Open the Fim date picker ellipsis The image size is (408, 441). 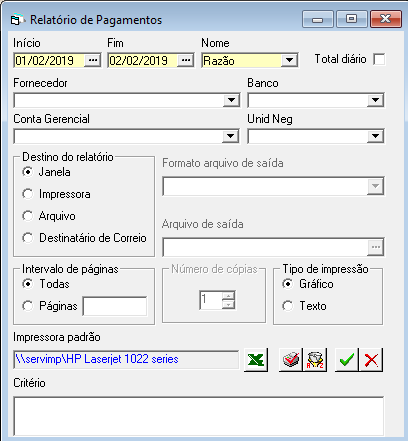pyautogui.click(x=186, y=60)
